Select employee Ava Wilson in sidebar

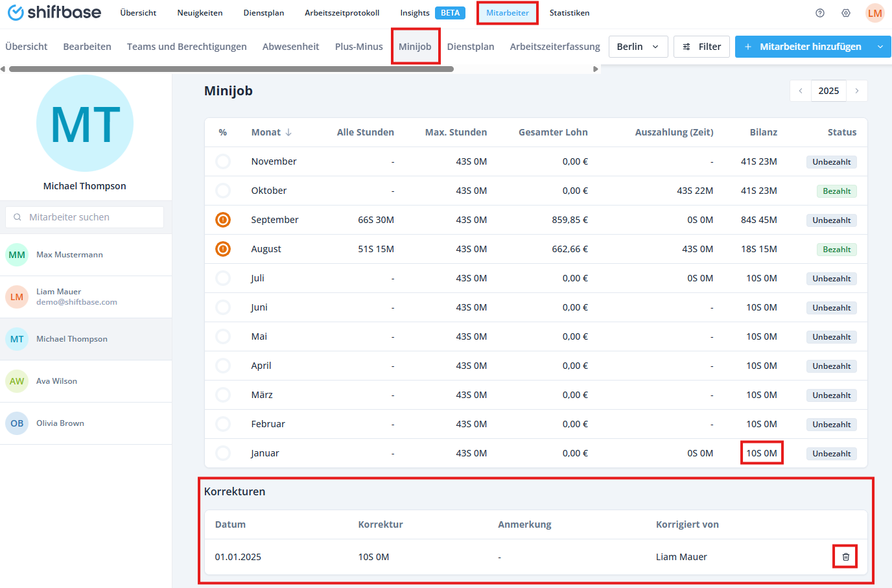click(56, 381)
